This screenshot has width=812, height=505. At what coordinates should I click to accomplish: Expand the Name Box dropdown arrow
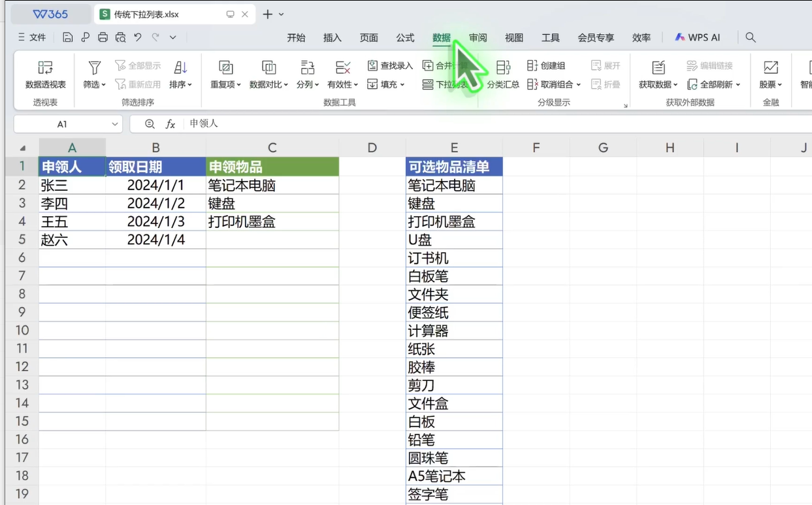click(x=115, y=124)
